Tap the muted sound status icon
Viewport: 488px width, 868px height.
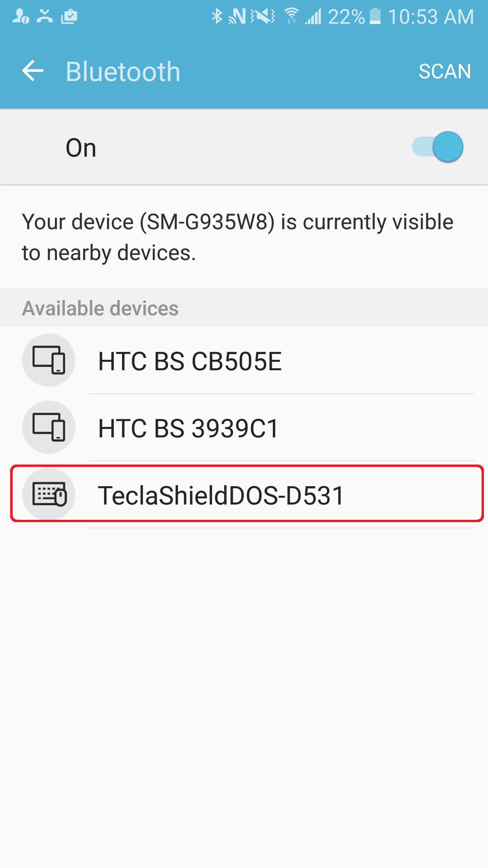pos(263,16)
